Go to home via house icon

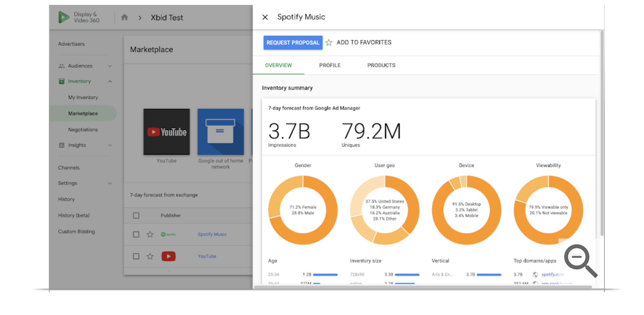124,17
